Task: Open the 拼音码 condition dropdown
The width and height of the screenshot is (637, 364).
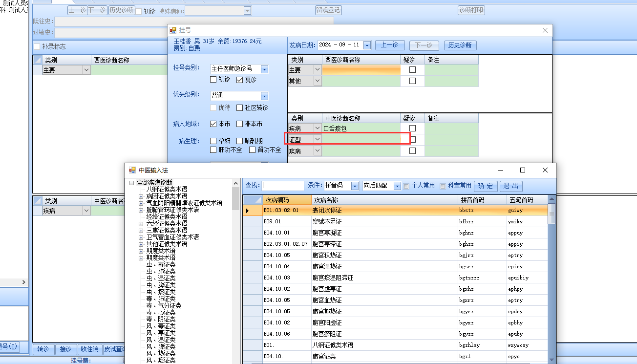Action: click(354, 186)
